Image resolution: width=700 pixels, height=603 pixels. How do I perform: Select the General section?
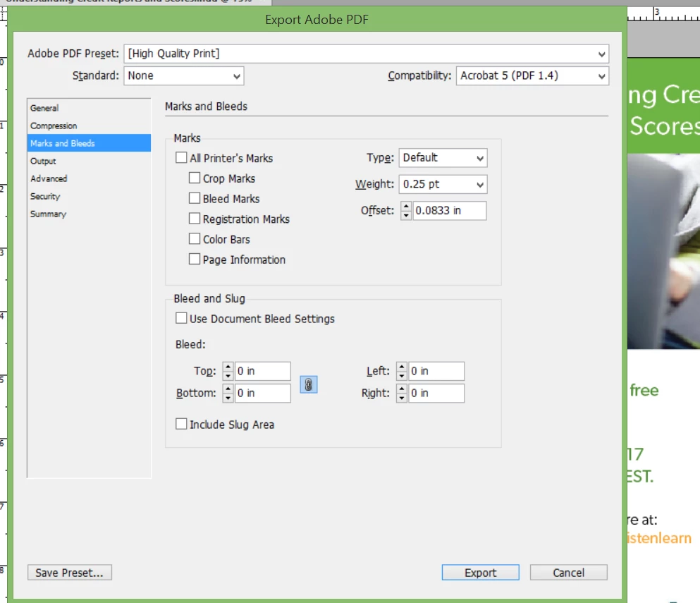coord(89,108)
